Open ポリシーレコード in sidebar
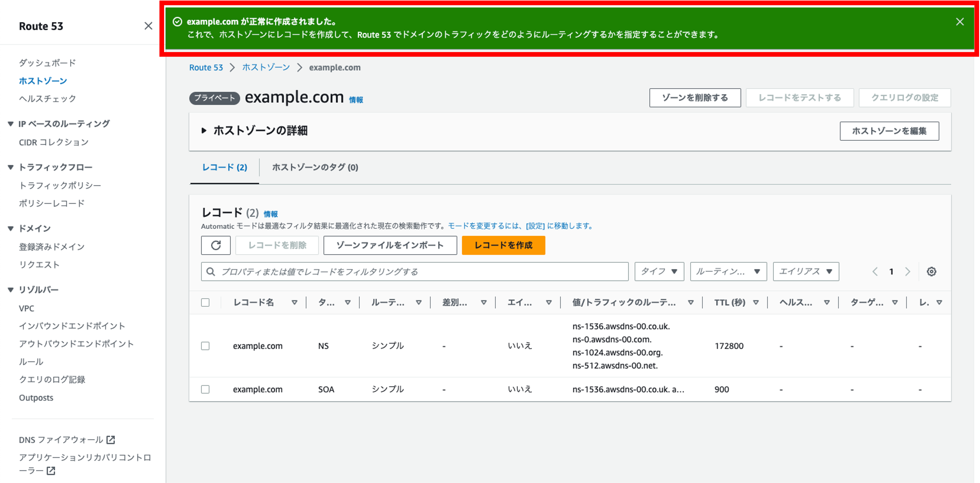This screenshot has width=980, height=483. click(x=52, y=203)
